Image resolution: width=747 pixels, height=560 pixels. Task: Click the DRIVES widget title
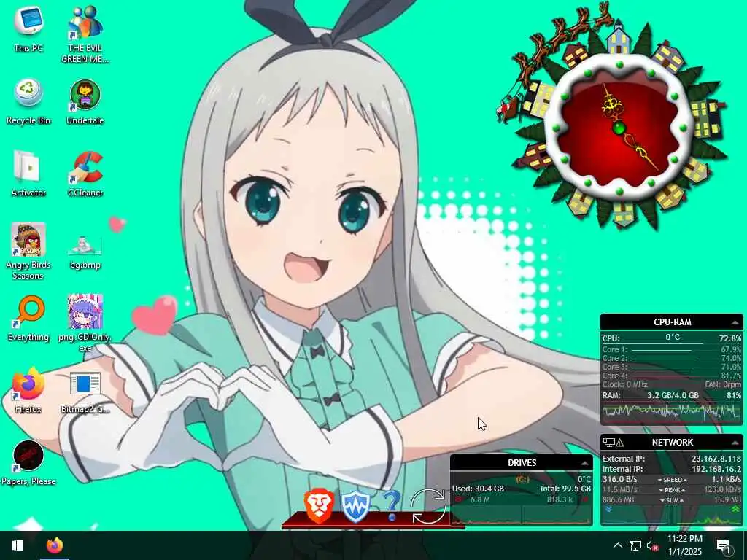(522, 463)
